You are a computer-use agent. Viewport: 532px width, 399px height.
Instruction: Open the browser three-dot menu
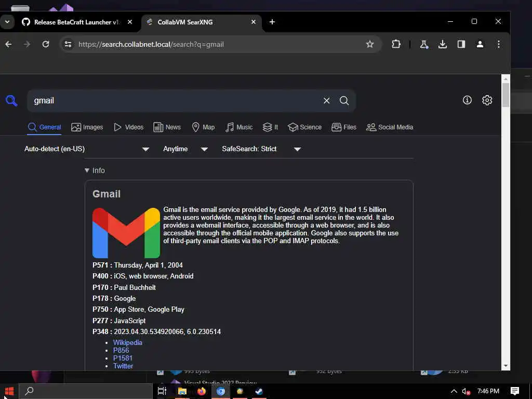[x=498, y=44]
